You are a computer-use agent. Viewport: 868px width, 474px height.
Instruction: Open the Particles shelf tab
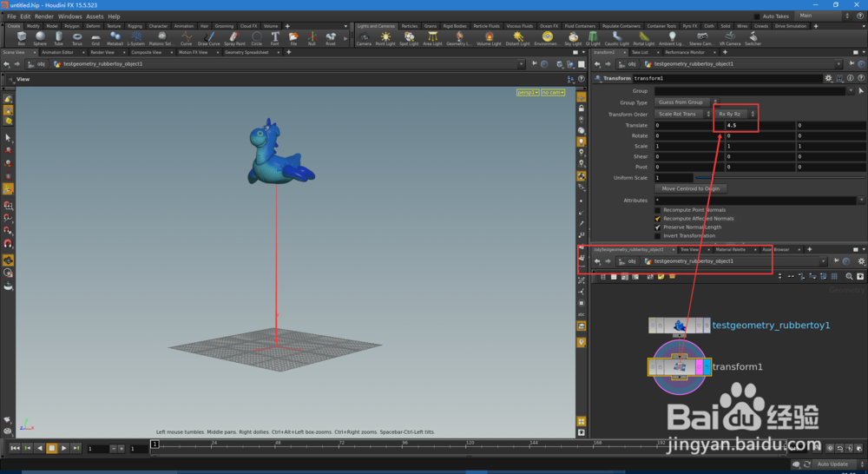click(410, 26)
